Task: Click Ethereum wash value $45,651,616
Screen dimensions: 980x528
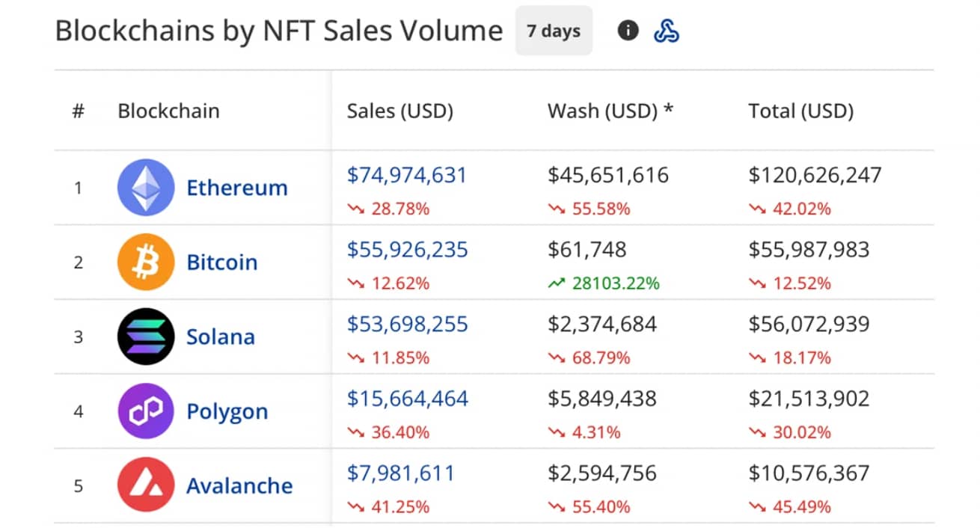Action: 608,175
